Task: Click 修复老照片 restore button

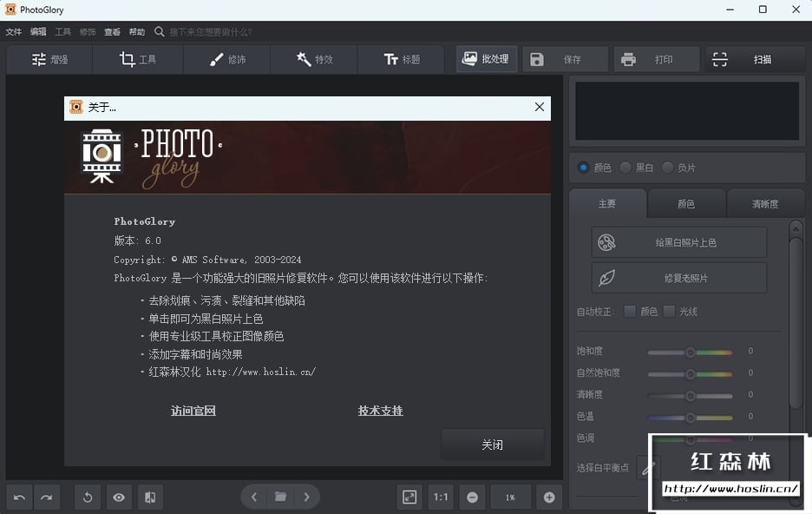Action: [679, 278]
